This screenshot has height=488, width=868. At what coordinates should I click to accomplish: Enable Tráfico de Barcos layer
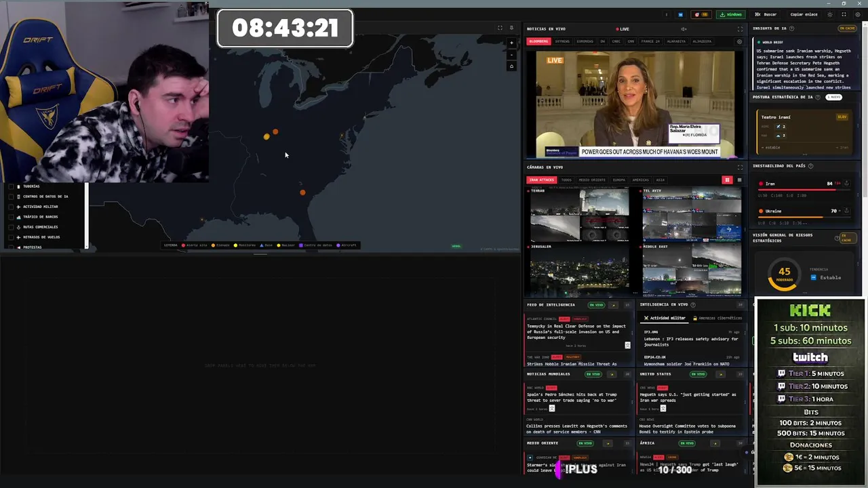pos(11,217)
